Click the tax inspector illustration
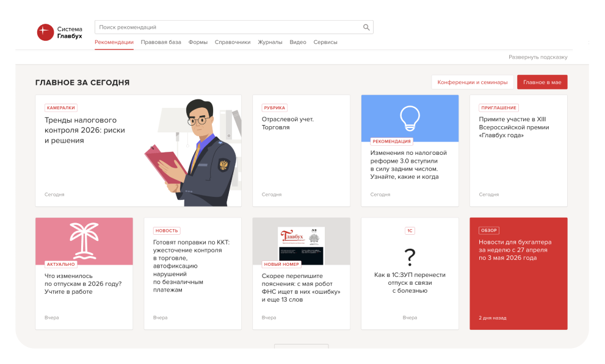 click(193, 152)
